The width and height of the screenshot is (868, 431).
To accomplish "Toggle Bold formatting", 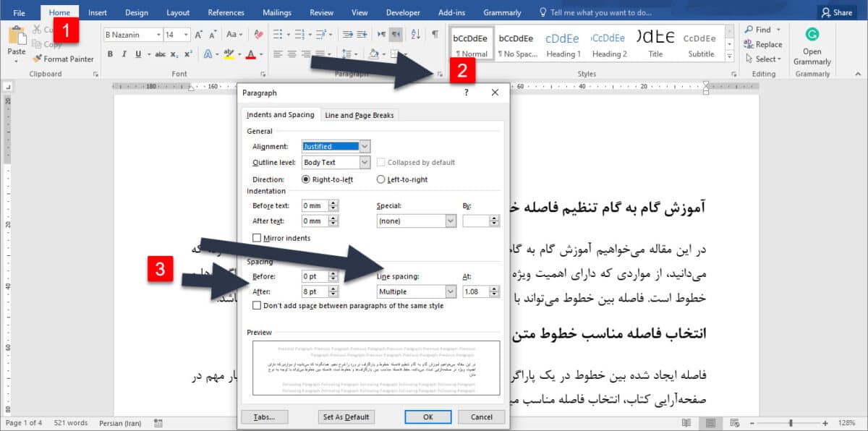I will [x=110, y=54].
